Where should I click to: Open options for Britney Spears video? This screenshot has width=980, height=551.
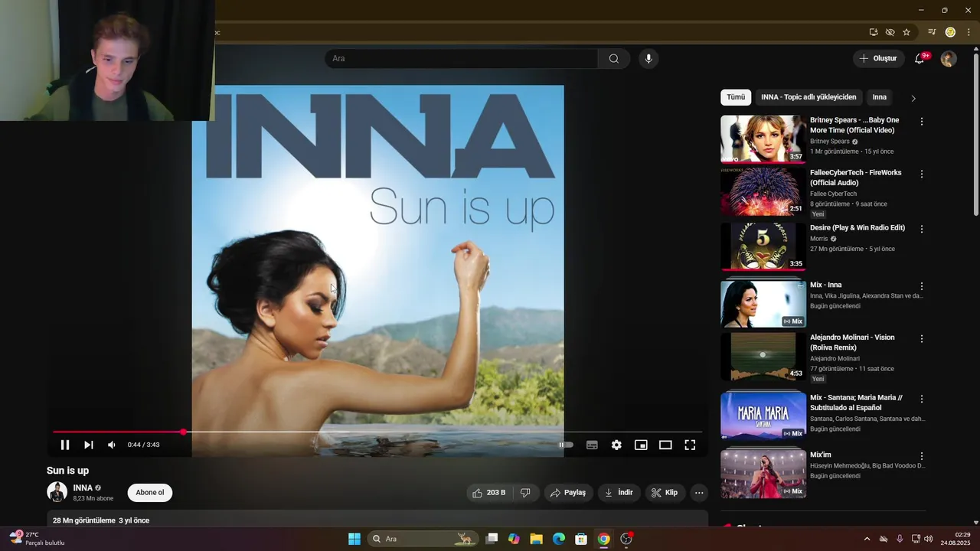pos(922,122)
